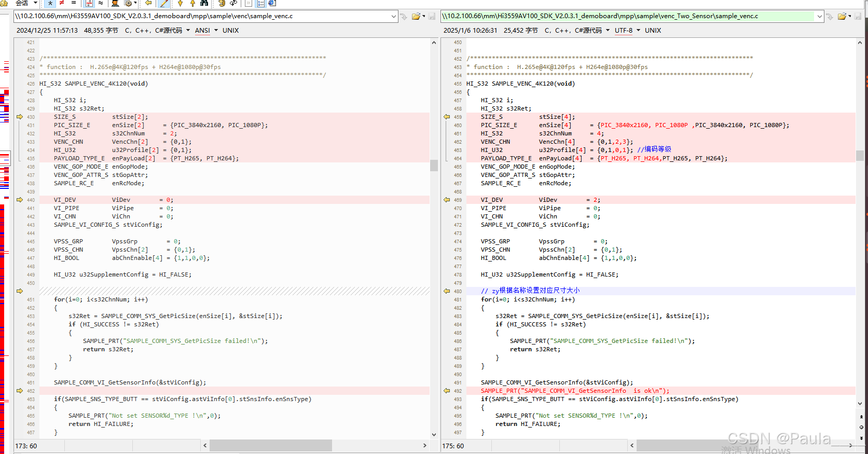Save left file with disk icon
Screen dimensions: 868x454
[x=432, y=16]
